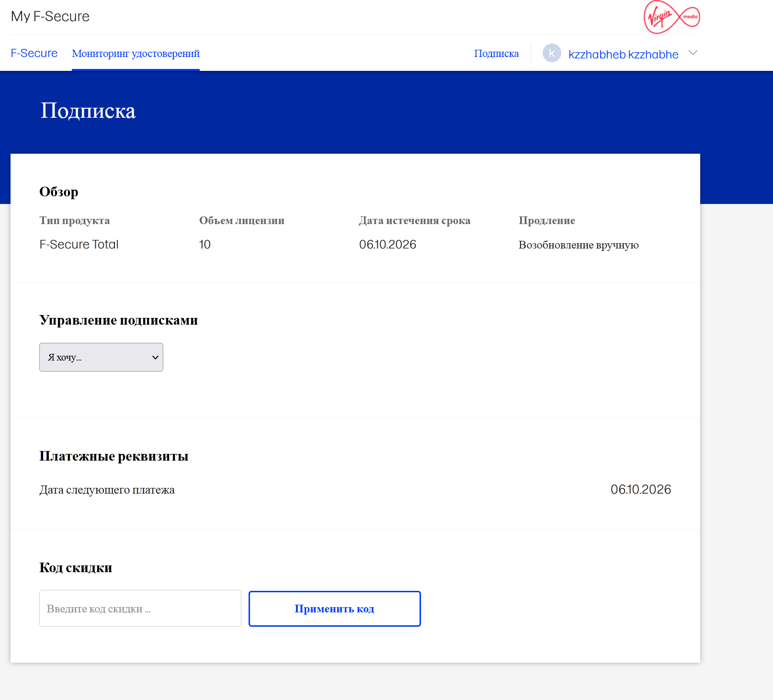Go to the Подписка link in the header
This screenshot has height=700, width=773.
pos(496,54)
